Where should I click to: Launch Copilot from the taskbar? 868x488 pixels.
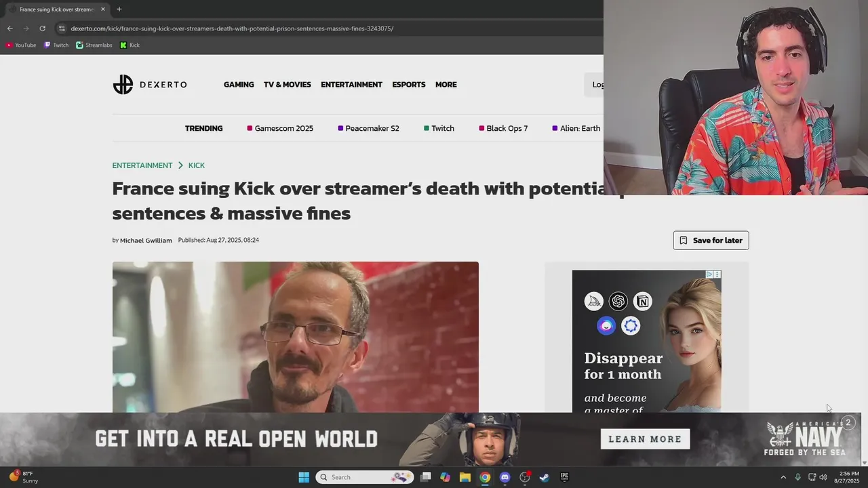[x=445, y=477]
